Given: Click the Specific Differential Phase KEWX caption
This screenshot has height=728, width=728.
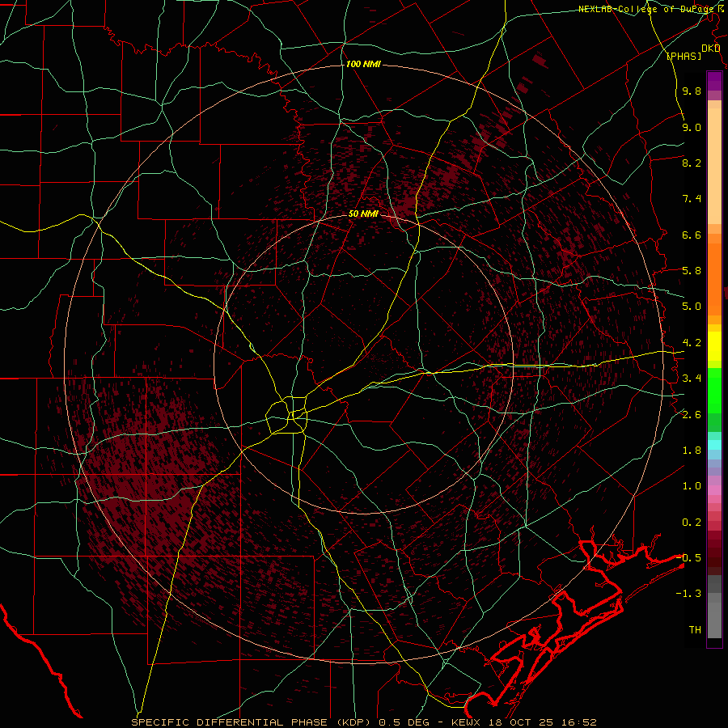Looking at the screenshot, I should pos(364,722).
